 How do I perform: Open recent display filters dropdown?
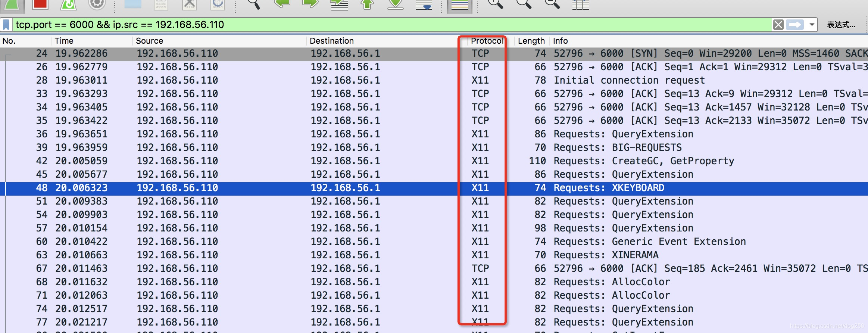[812, 25]
